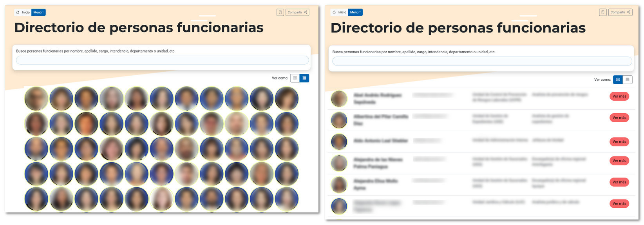Click the first row's avatar in list view
Image resolution: width=644 pixels, height=225 pixels.
(x=339, y=98)
